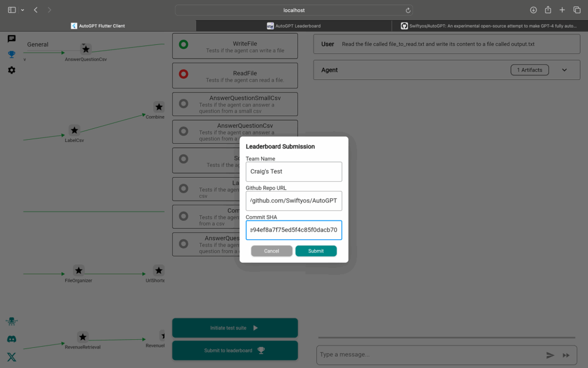This screenshot has width=588, height=368.
Task: Open the chat view in left sidebar
Action: (11, 39)
